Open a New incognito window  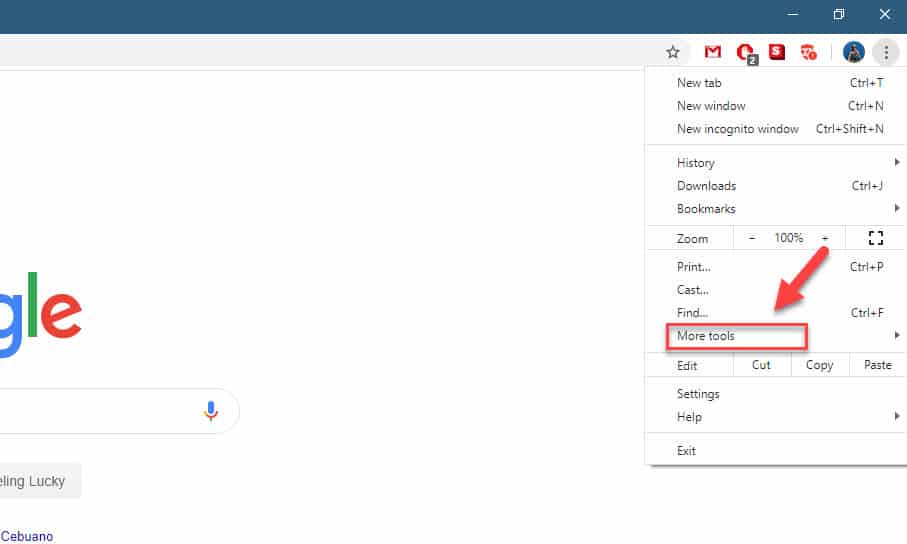[776, 129]
